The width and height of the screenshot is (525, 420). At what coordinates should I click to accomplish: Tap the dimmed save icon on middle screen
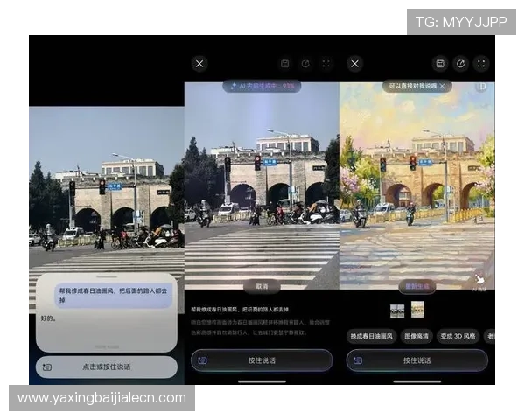pyautogui.click(x=285, y=64)
